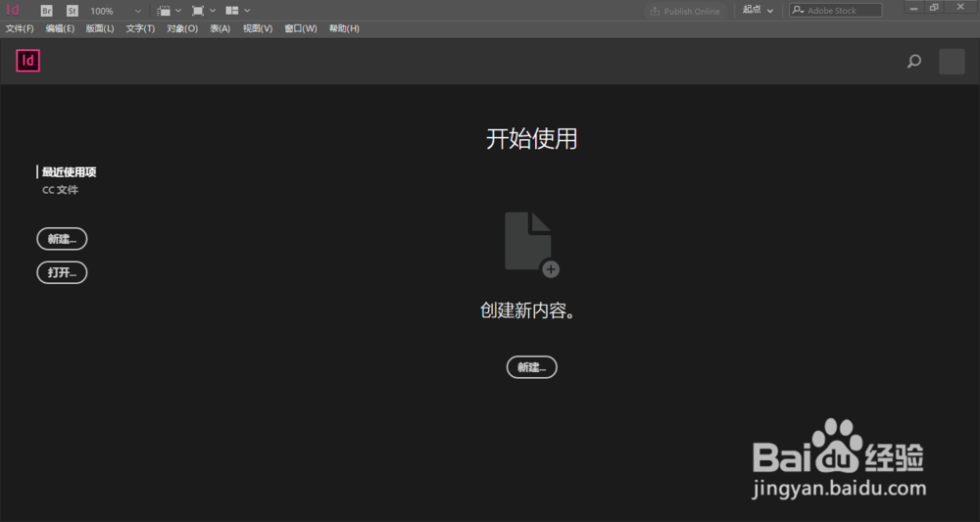Open the 窗口(W) menu
The width and height of the screenshot is (980, 522).
(x=301, y=28)
